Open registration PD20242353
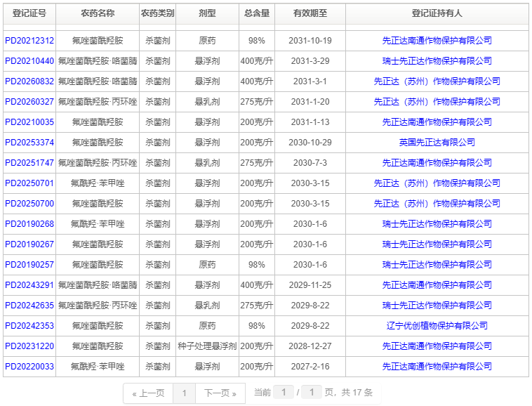The height and width of the screenshot is (406, 532). [x=29, y=326]
